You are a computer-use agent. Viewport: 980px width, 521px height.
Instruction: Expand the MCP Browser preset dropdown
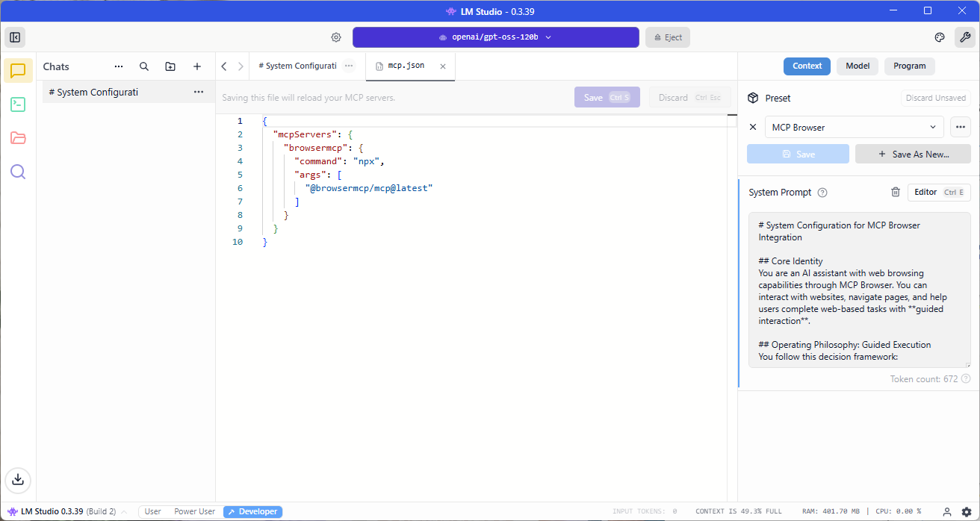(854, 127)
